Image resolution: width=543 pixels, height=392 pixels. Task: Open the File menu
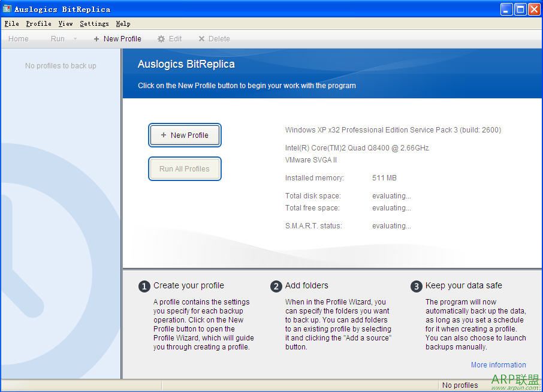pos(11,24)
